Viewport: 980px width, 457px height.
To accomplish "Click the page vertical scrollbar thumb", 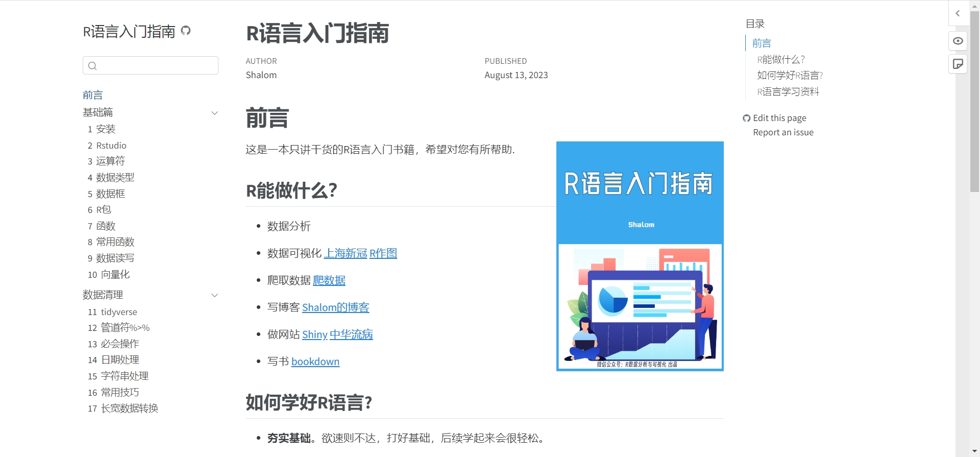I will coord(974,101).
